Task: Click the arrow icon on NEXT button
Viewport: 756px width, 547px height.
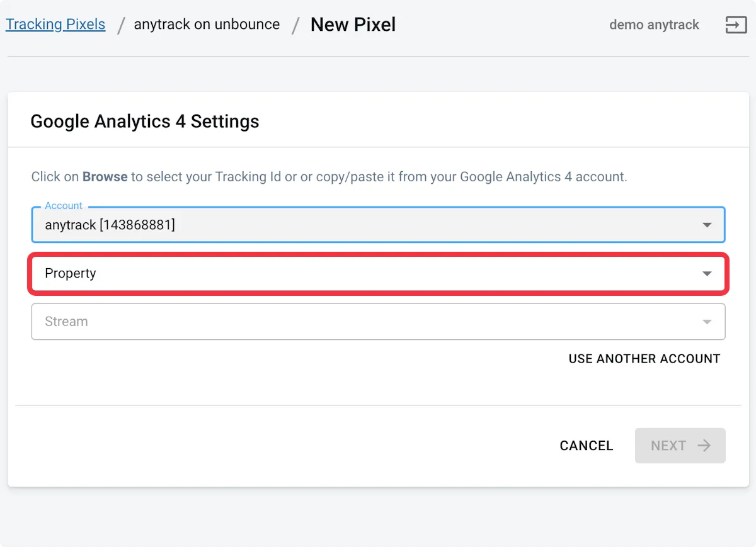Action: [704, 446]
